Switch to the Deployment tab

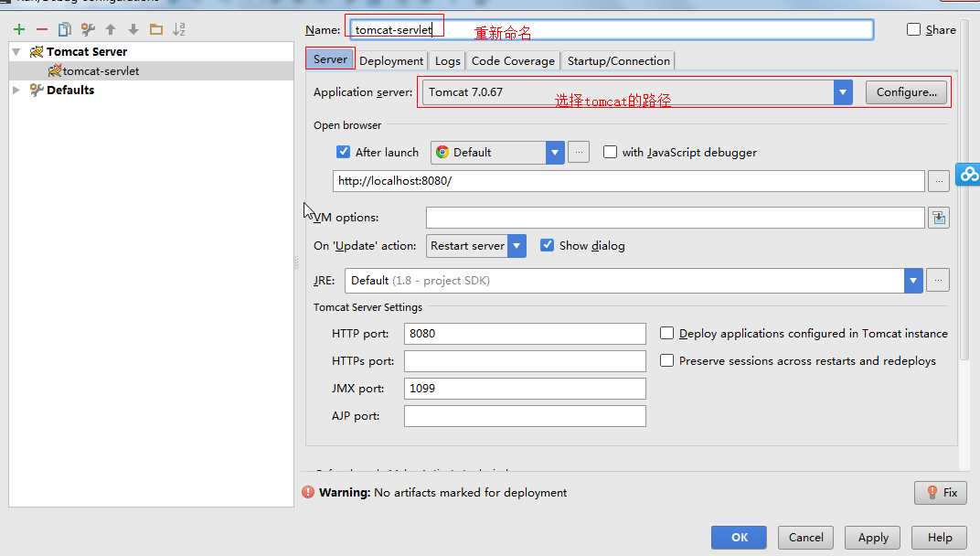pyautogui.click(x=391, y=60)
